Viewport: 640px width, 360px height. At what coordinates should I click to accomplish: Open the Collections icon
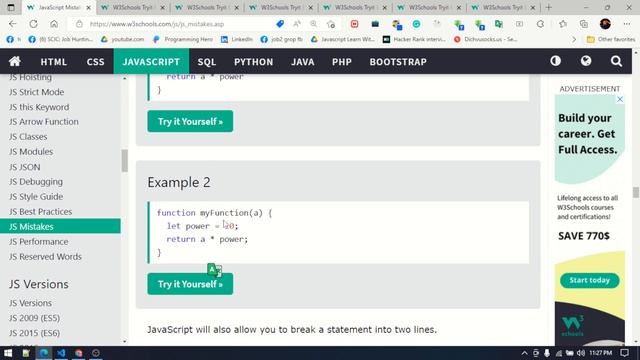point(584,24)
